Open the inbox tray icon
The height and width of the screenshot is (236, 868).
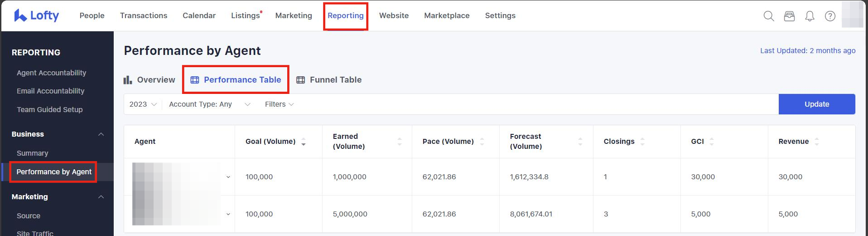(789, 16)
